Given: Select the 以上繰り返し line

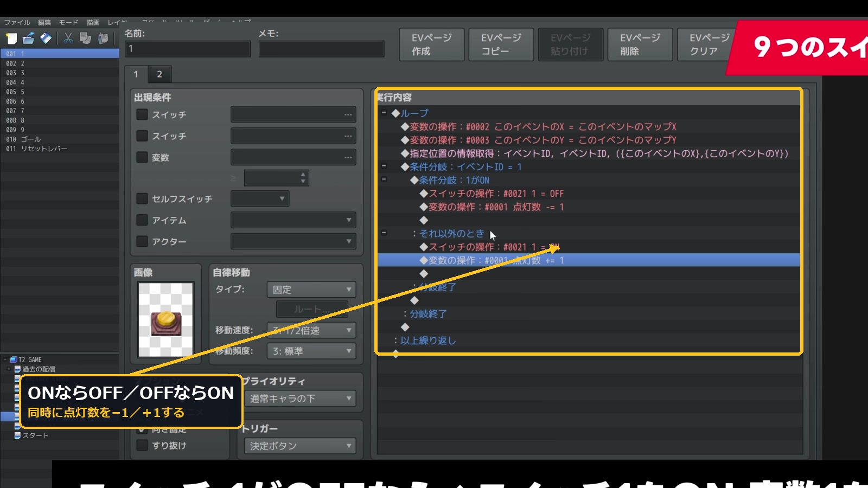Looking at the screenshot, I should pyautogui.click(x=589, y=341).
